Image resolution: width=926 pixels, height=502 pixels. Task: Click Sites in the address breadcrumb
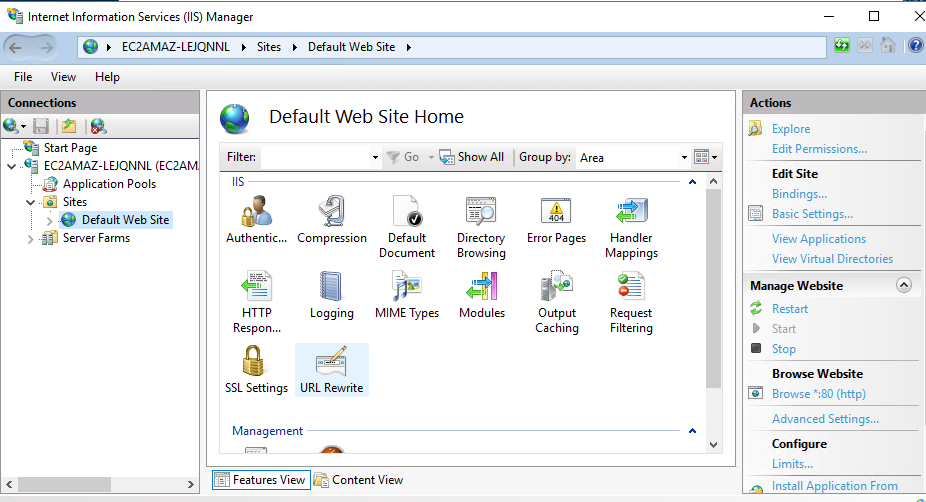(269, 47)
